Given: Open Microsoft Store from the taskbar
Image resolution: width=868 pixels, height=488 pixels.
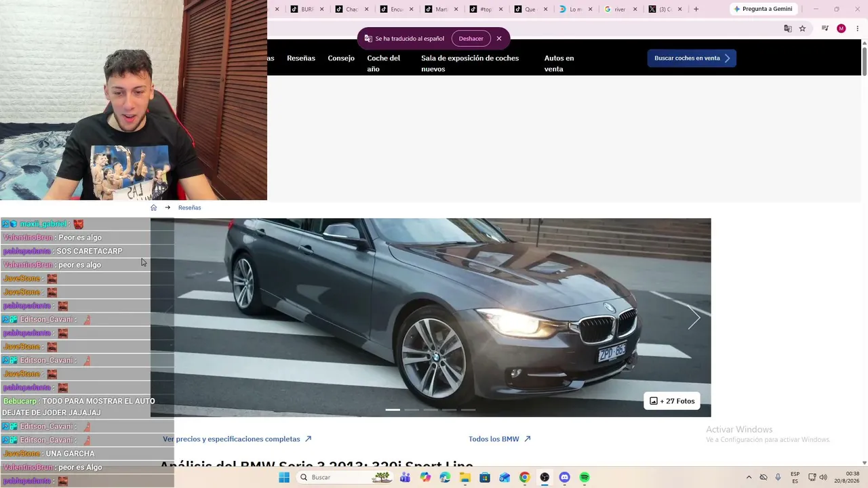Looking at the screenshot, I should (485, 477).
